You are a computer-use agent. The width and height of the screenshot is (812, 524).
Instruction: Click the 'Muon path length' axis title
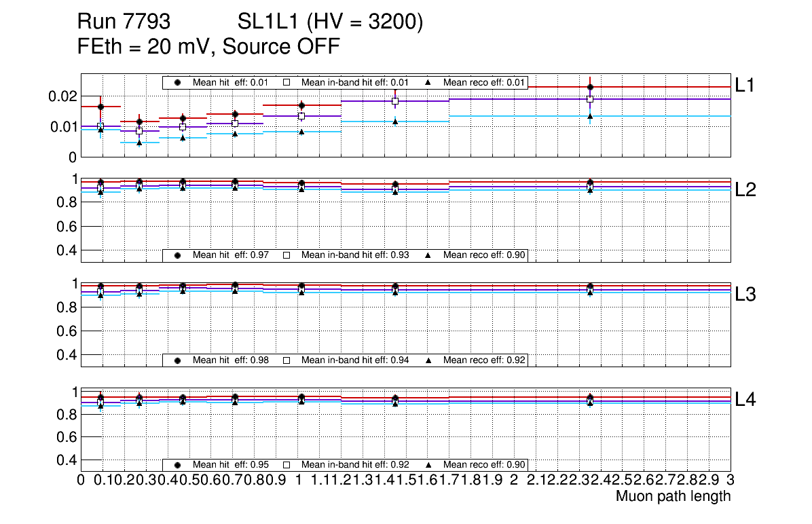pos(673,496)
